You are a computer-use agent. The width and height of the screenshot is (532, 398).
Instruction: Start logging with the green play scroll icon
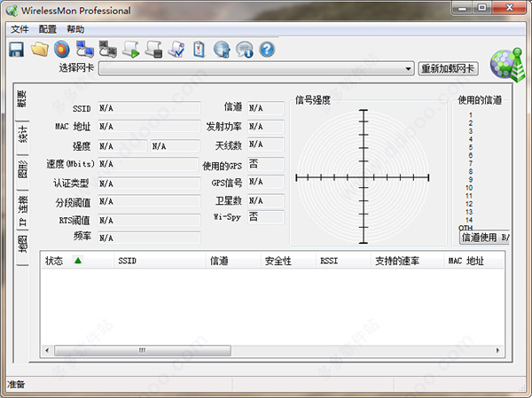[x=131, y=50]
